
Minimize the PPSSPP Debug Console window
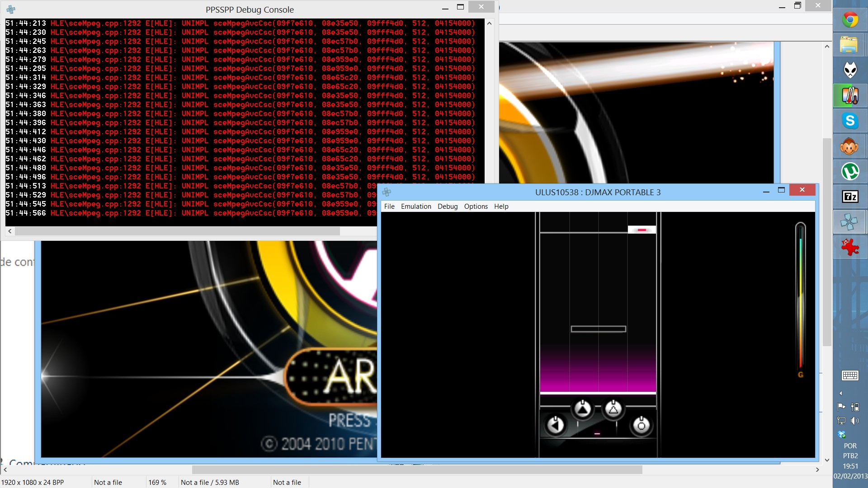pos(445,8)
